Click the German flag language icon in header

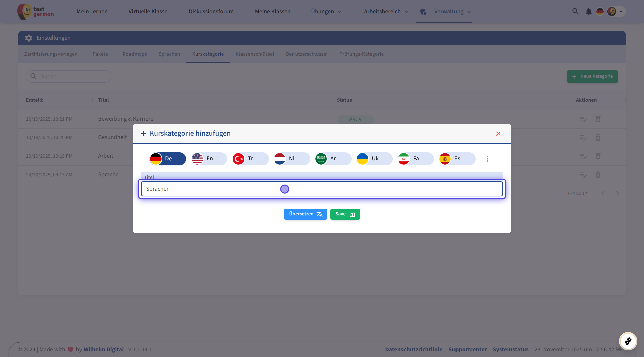tap(600, 12)
